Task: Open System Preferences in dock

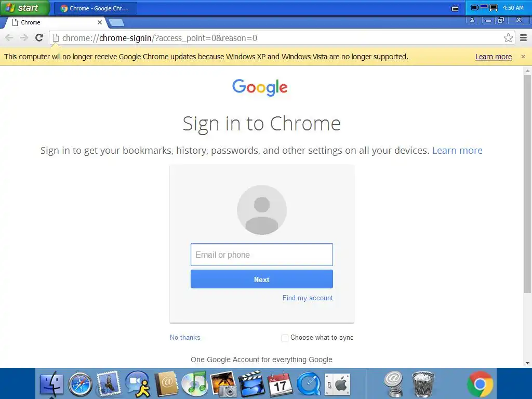Action: (338, 384)
